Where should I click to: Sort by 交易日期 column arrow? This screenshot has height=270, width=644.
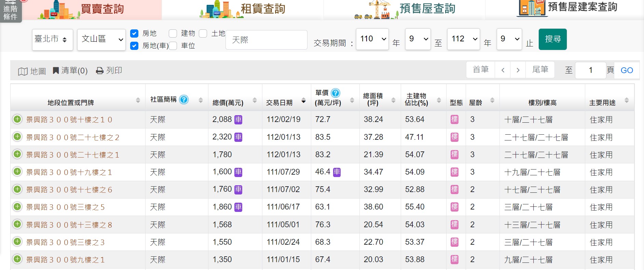303,100
